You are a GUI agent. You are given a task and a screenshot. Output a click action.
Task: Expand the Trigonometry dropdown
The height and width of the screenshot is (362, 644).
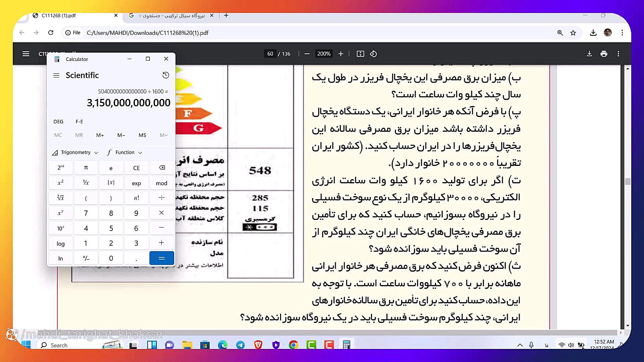[x=75, y=153]
